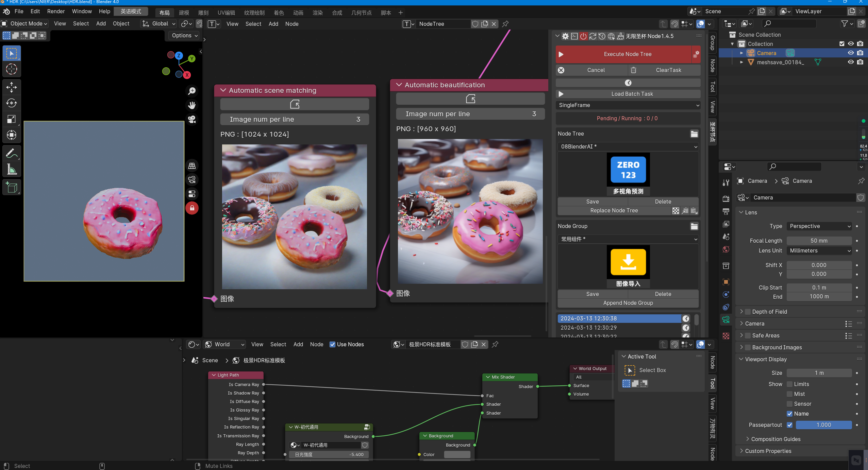868x470 pixels.
Task: Open the Window menu
Action: 82,12
